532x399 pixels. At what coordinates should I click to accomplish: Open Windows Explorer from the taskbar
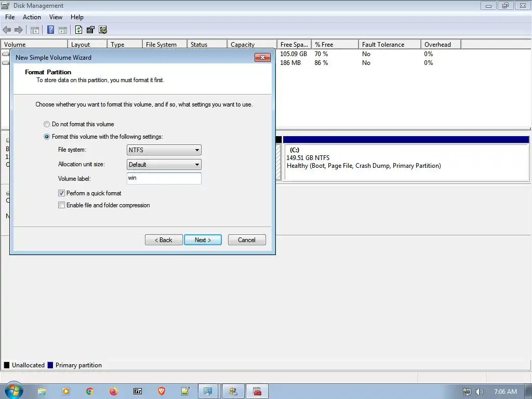[x=42, y=392]
